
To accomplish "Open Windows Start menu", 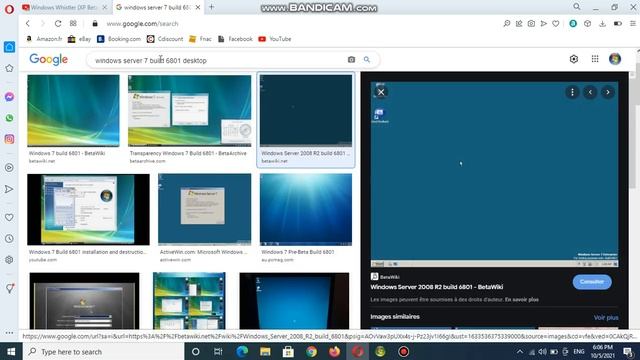I will click(11, 351).
